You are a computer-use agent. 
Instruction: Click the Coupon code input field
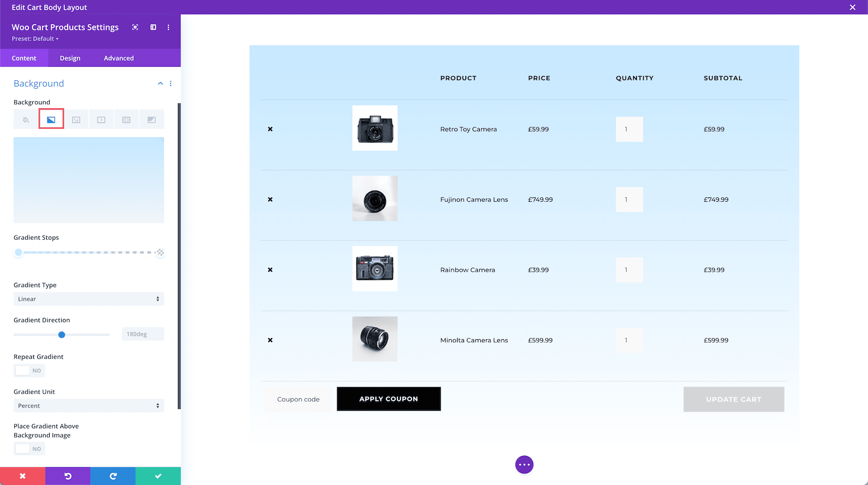coord(298,399)
